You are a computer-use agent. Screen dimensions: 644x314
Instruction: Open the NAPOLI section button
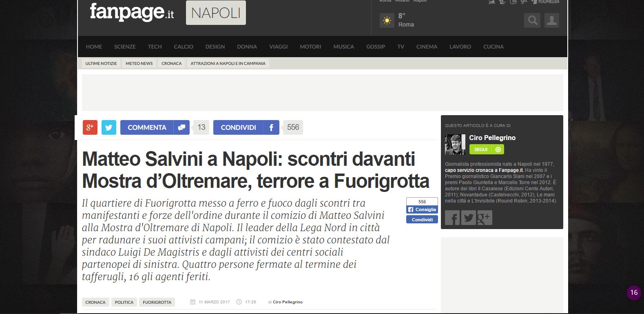point(216,13)
